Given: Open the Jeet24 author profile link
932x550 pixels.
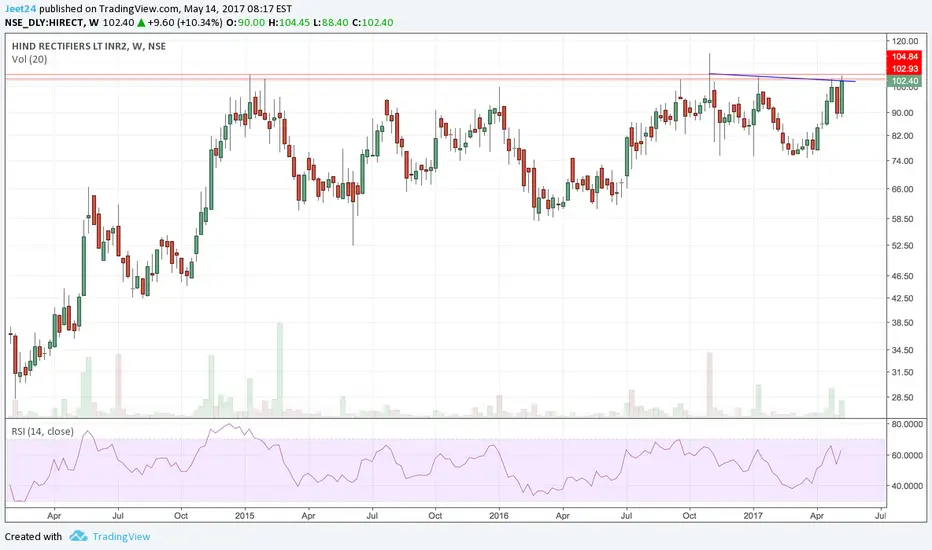Looking at the screenshot, I should 21,9.
